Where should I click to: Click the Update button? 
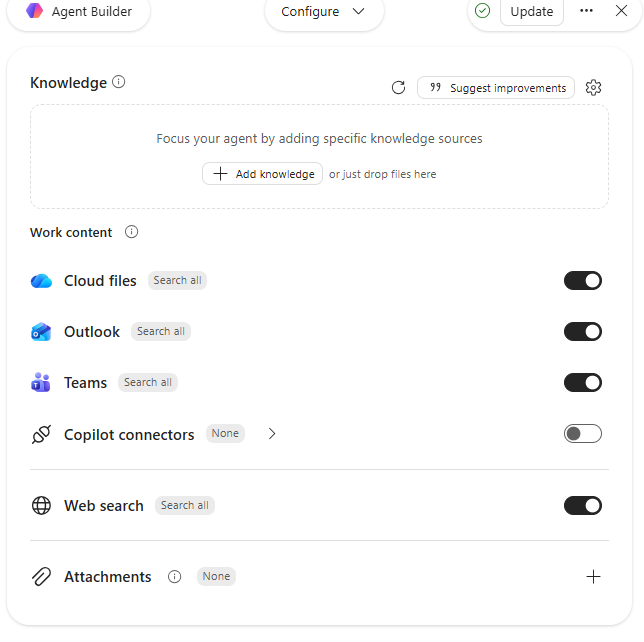click(x=532, y=12)
